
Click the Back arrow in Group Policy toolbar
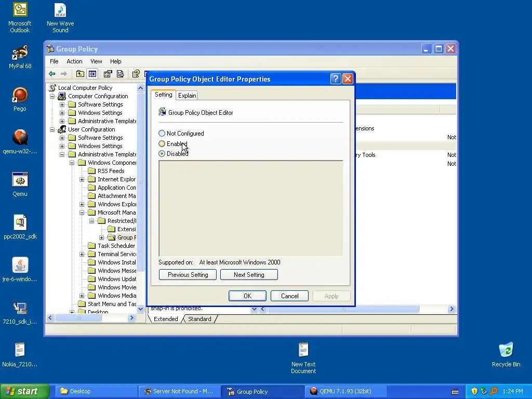[52, 74]
